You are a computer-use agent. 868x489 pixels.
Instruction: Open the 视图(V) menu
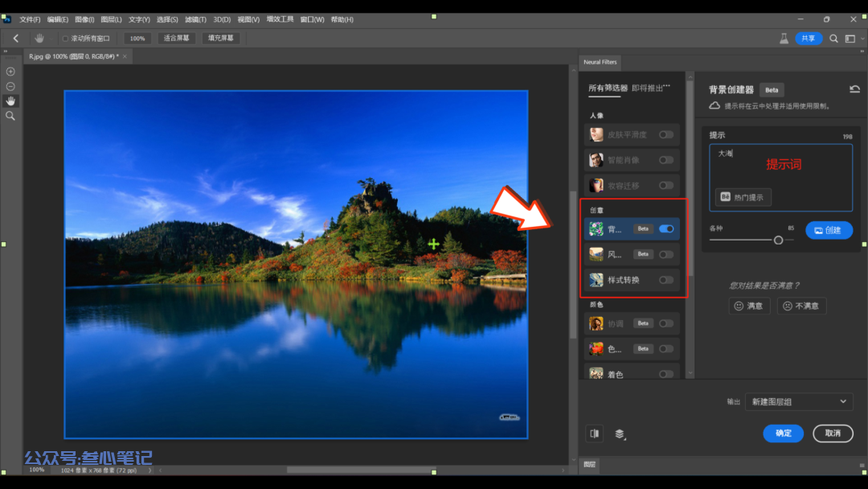(248, 19)
